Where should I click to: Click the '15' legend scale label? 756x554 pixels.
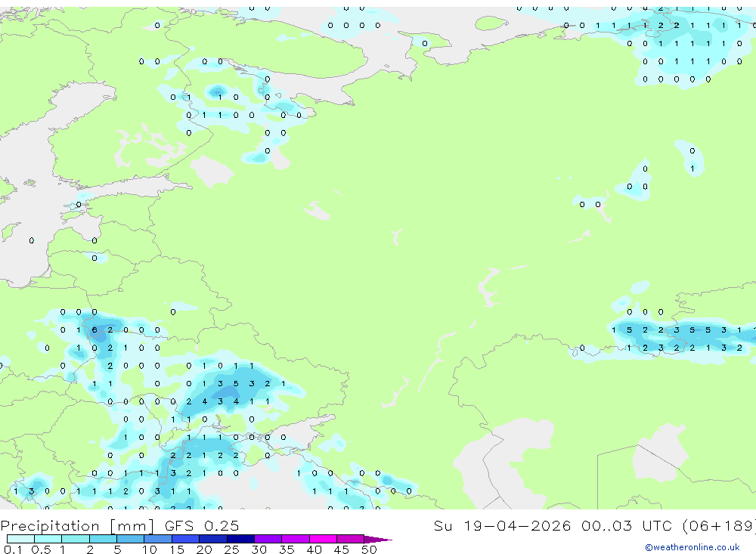click(x=177, y=549)
